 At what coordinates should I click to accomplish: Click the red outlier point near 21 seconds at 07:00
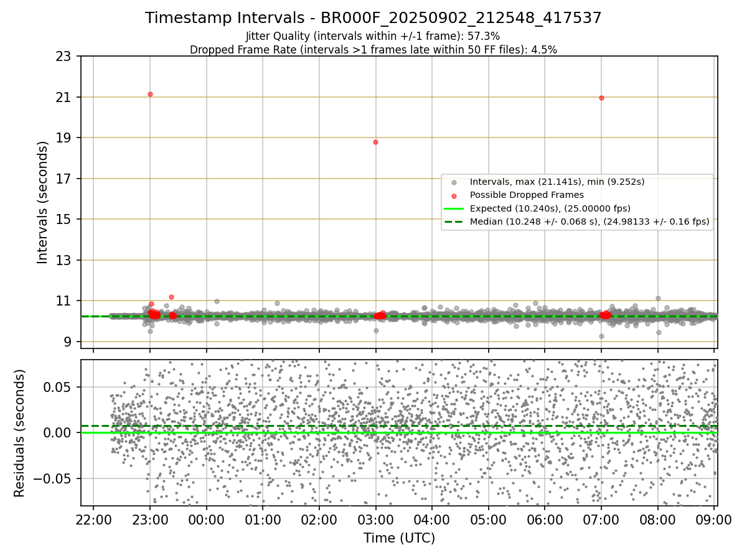(x=601, y=98)
